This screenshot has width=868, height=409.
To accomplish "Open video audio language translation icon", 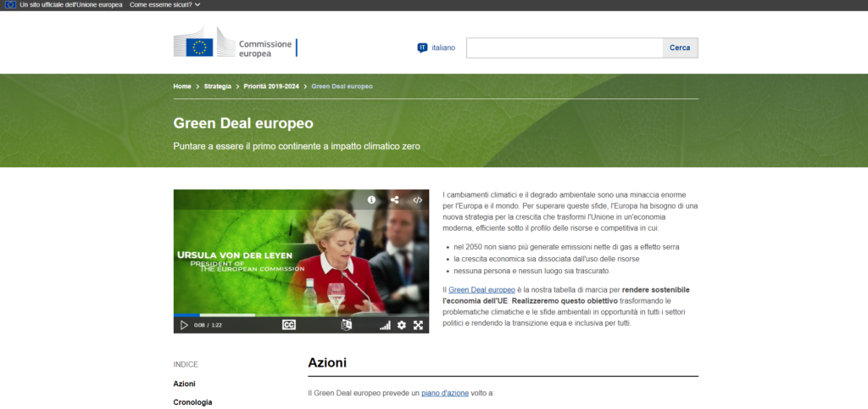I will [x=347, y=325].
